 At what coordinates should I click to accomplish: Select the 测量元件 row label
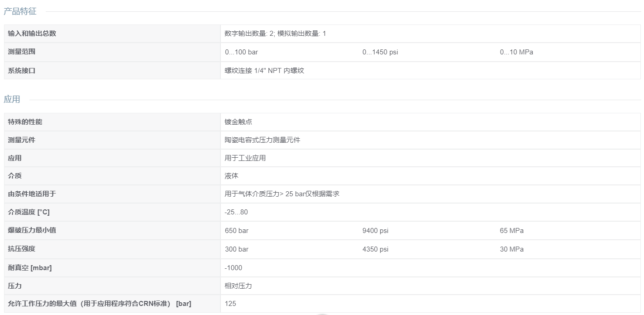tap(22, 140)
